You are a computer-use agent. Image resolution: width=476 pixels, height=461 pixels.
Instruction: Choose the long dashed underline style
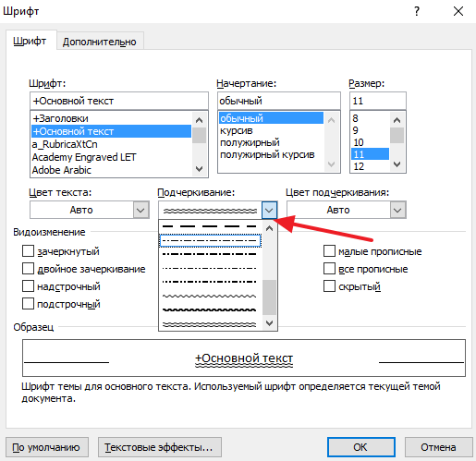pos(210,226)
